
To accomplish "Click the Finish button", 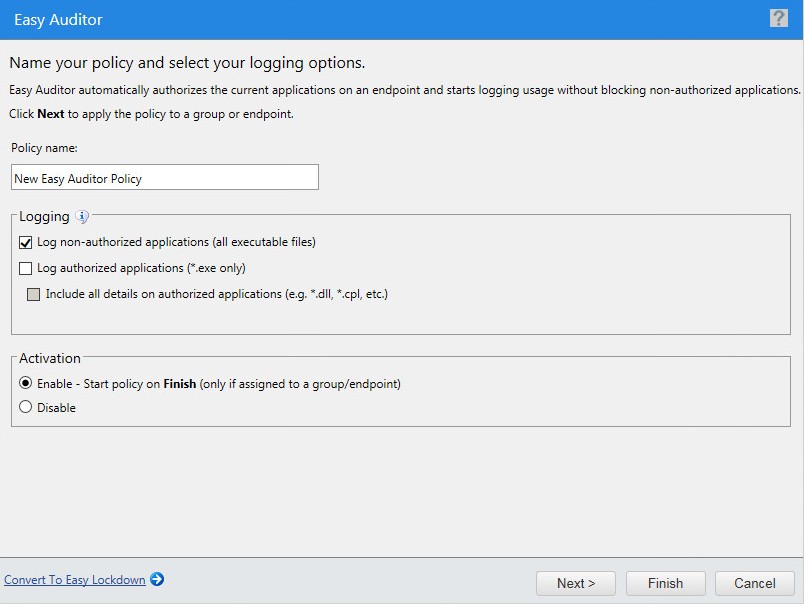I will point(665,583).
